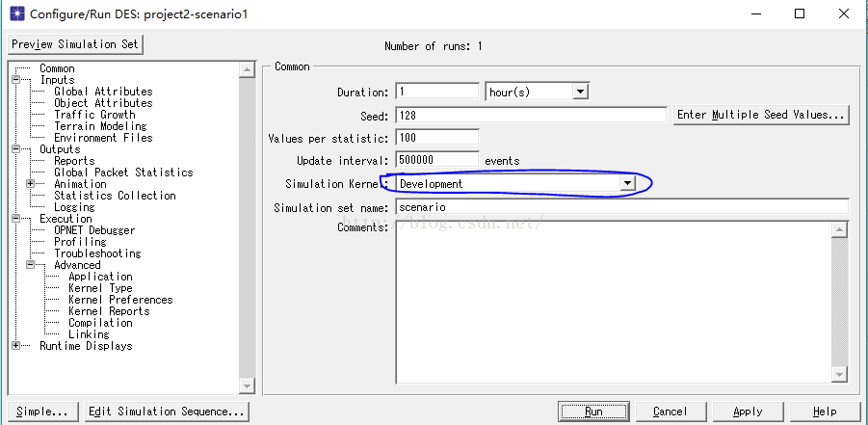This screenshot has width=868, height=425.
Task: Minimize the Configure/Run DES window
Action: 756,13
